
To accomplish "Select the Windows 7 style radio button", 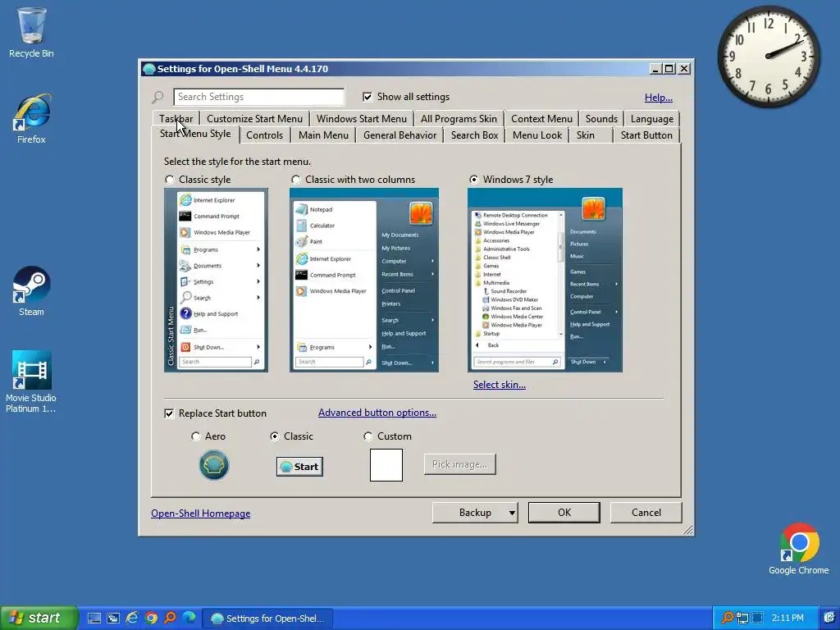I will click(x=473, y=180).
